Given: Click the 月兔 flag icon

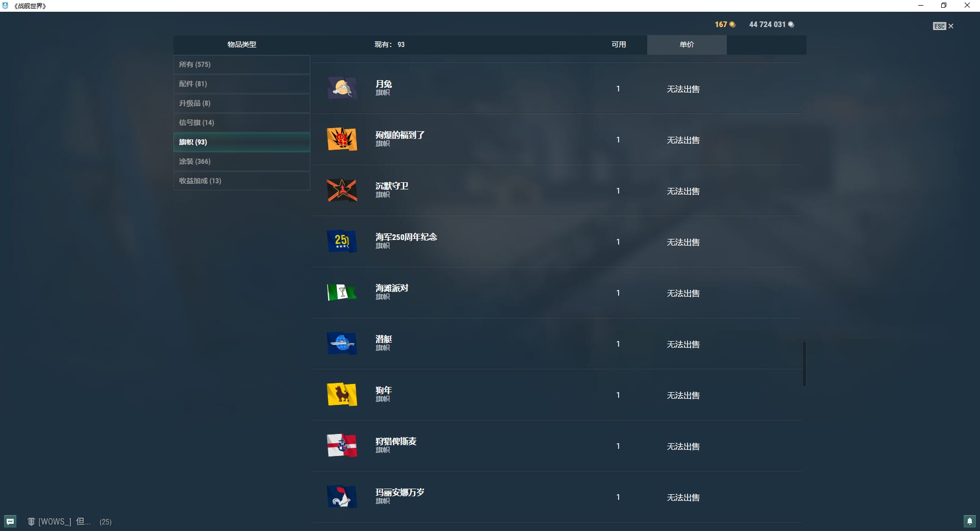Looking at the screenshot, I should click(341, 88).
